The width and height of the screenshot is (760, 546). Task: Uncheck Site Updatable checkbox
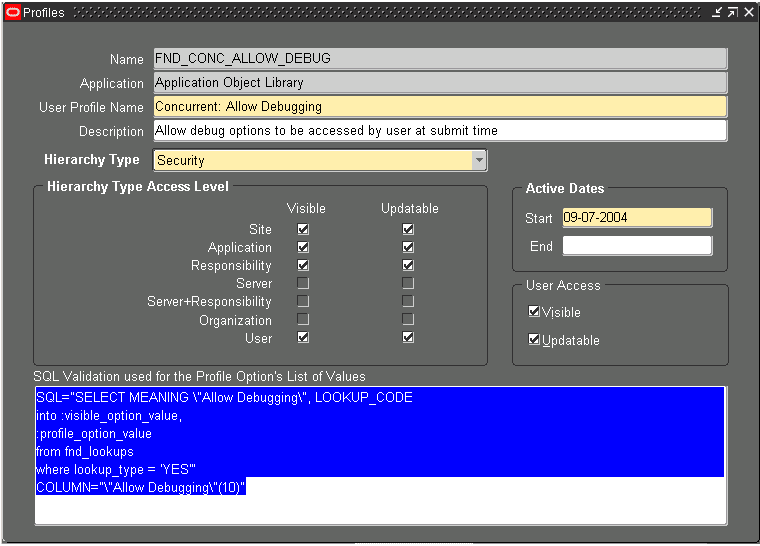408,229
